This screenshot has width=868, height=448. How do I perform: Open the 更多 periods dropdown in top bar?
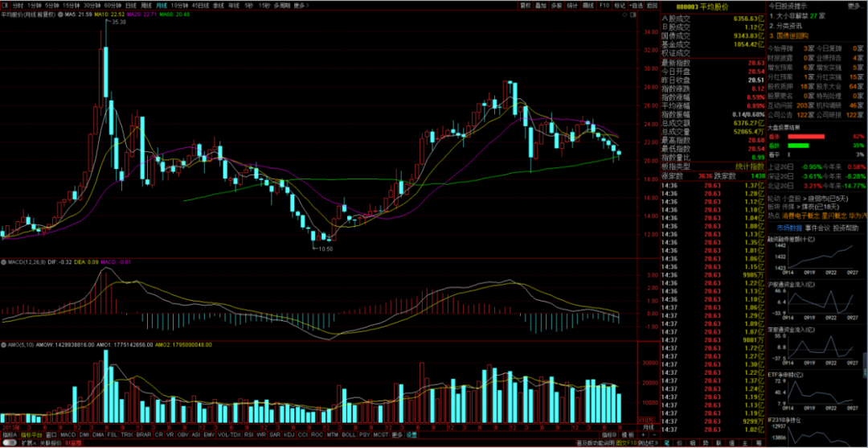point(301,6)
